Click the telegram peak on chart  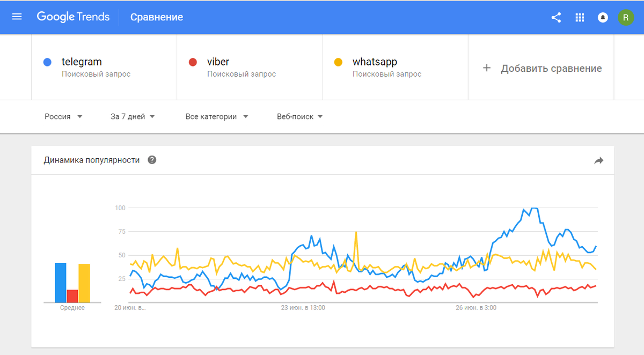click(534, 208)
